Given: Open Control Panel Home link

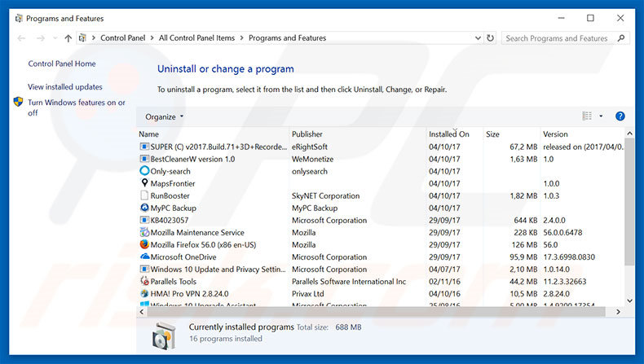Looking at the screenshot, I should click(62, 64).
